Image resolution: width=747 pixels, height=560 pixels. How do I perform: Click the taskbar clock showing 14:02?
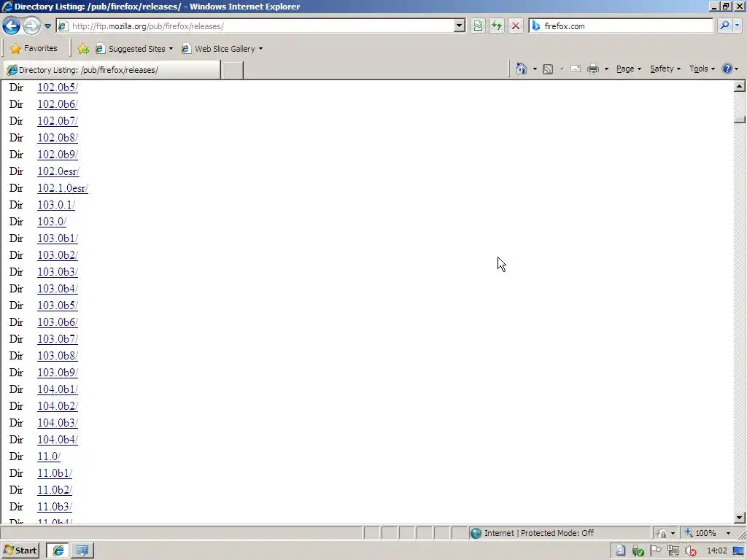coord(717,551)
